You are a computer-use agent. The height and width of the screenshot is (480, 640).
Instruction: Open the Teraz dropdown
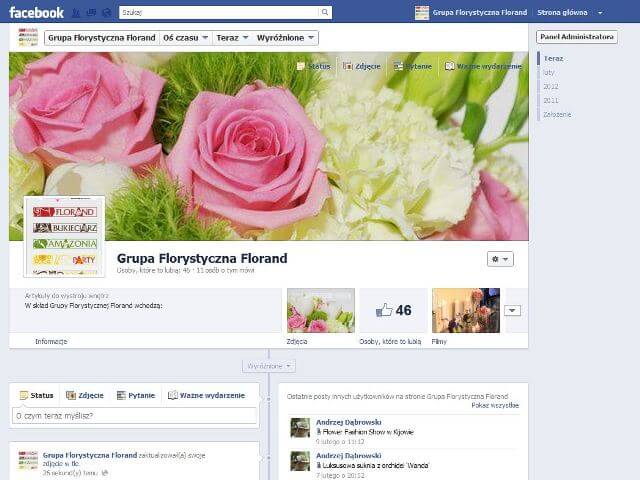[232, 38]
